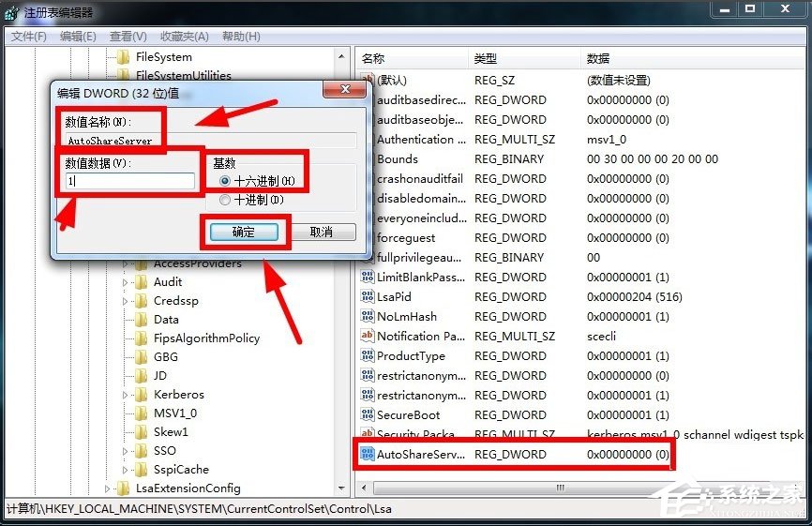Expand the Audit tree node
This screenshot has height=526, width=812.
coord(126,282)
